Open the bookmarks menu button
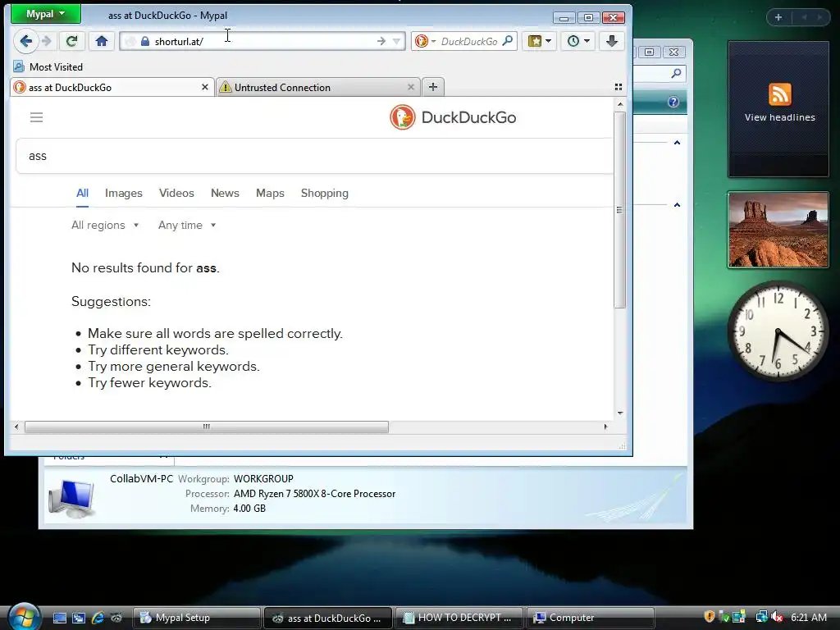 (540, 41)
